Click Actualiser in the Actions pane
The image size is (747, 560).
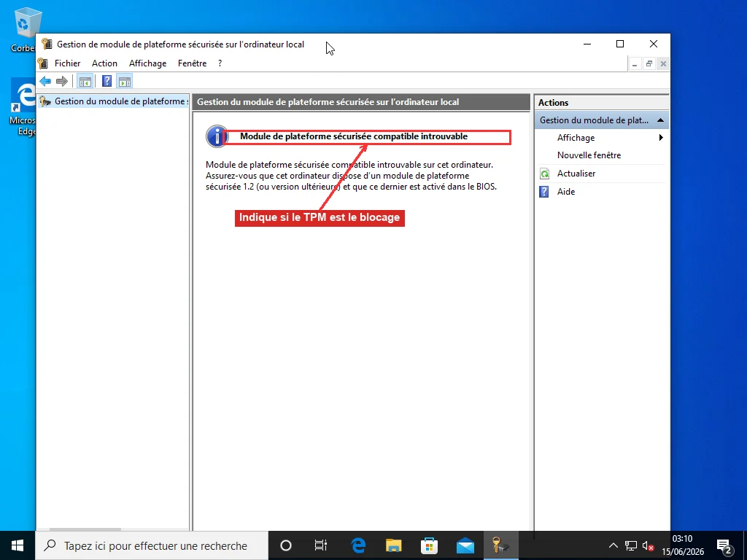pos(576,174)
